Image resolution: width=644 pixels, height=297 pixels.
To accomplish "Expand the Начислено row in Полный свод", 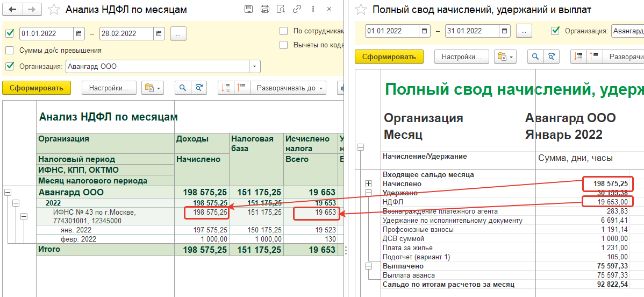I will click(369, 184).
